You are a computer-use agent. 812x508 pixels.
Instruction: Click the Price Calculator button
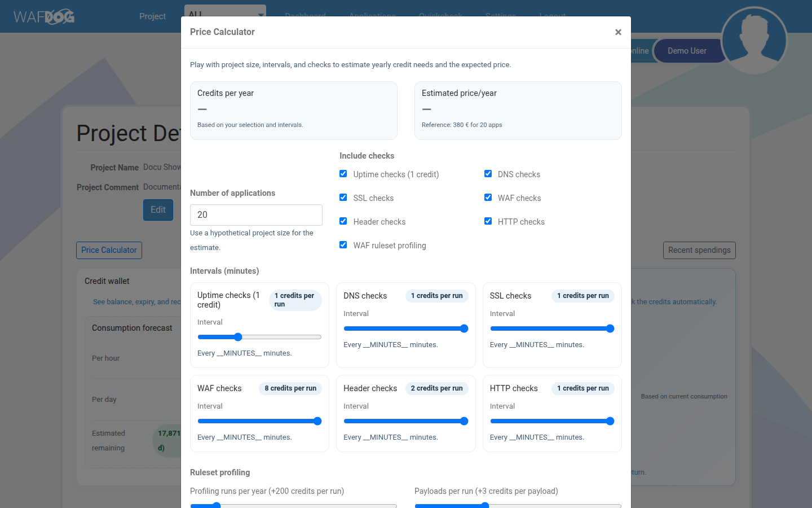109,250
